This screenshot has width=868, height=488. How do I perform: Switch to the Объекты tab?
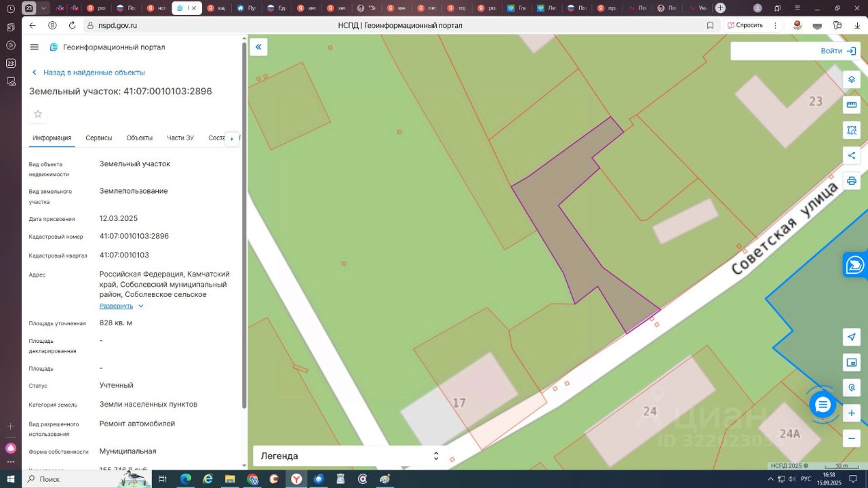click(140, 138)
